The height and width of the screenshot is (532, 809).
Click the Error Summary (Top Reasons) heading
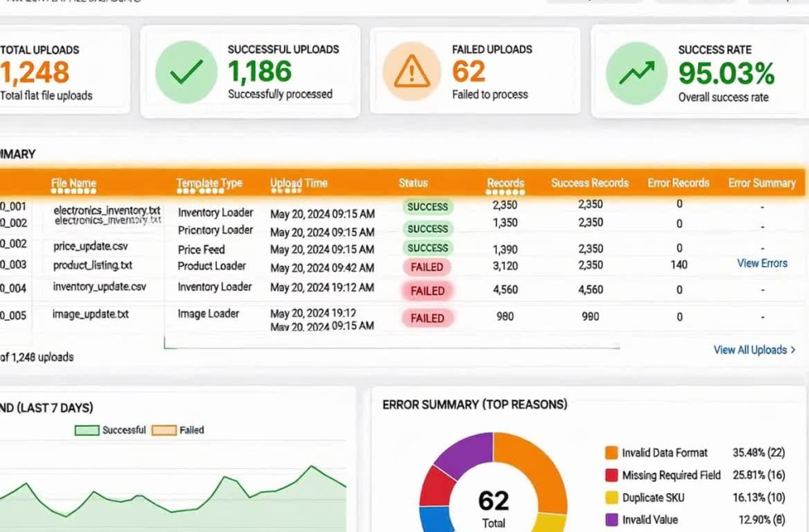tap(475, 404)
